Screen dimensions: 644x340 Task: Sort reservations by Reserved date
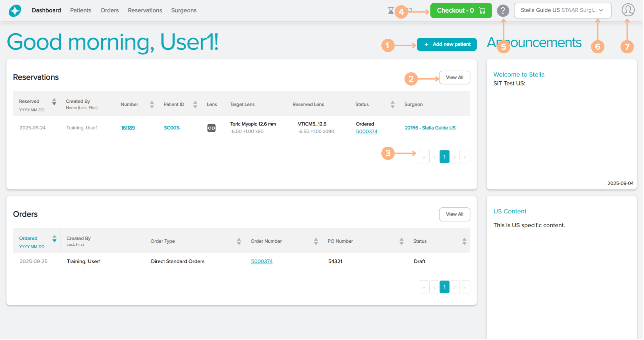54,102
